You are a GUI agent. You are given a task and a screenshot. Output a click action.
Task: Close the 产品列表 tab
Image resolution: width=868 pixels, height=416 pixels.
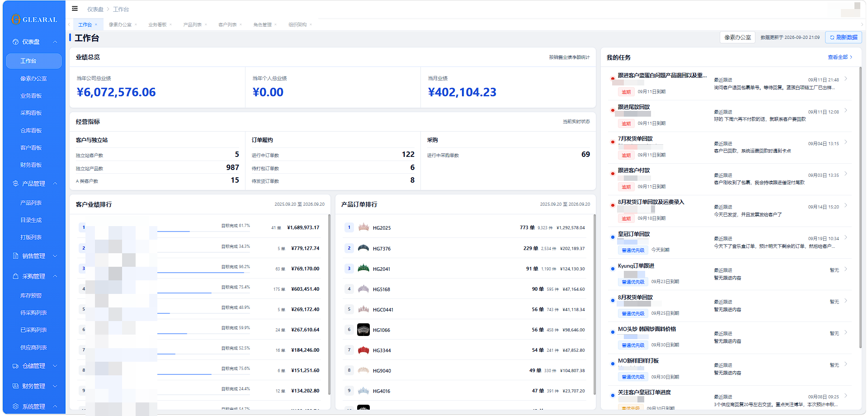(x=206, y=25)
